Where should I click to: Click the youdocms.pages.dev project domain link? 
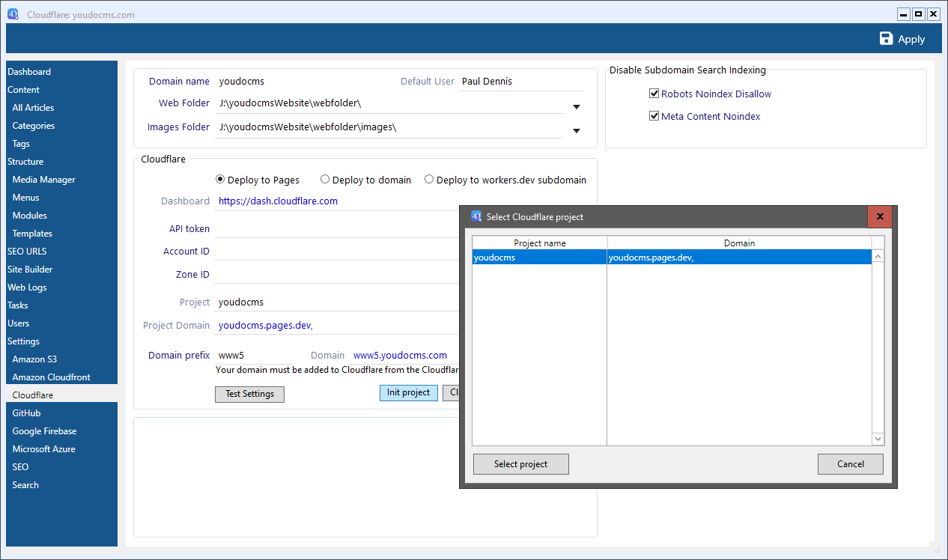click(x=265, y=325)
